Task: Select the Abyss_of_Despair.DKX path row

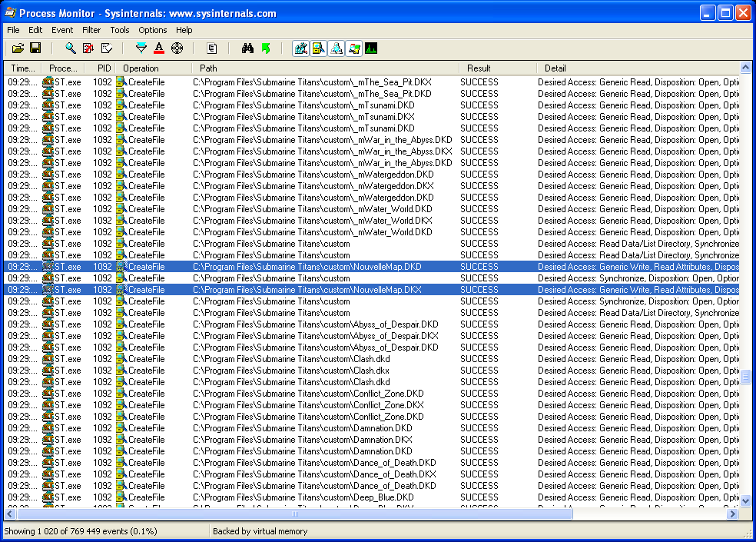Action: (x=371, y=336)
